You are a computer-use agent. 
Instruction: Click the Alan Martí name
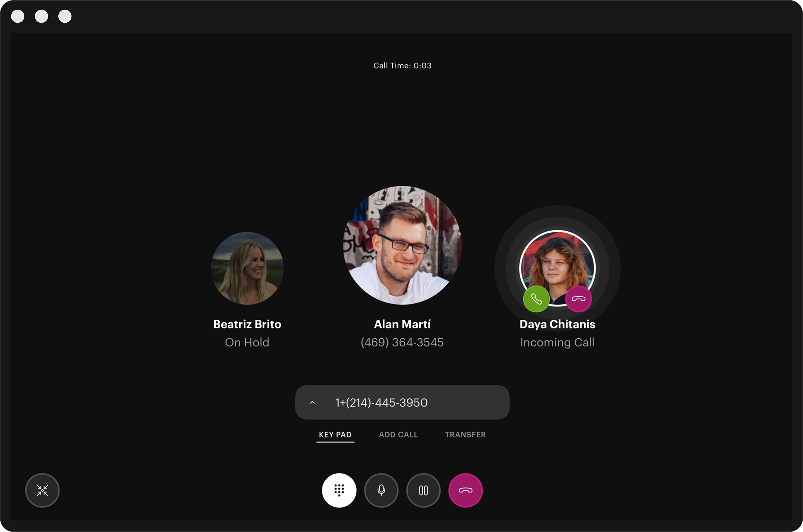pyautogui.click(x=402, y=324)
